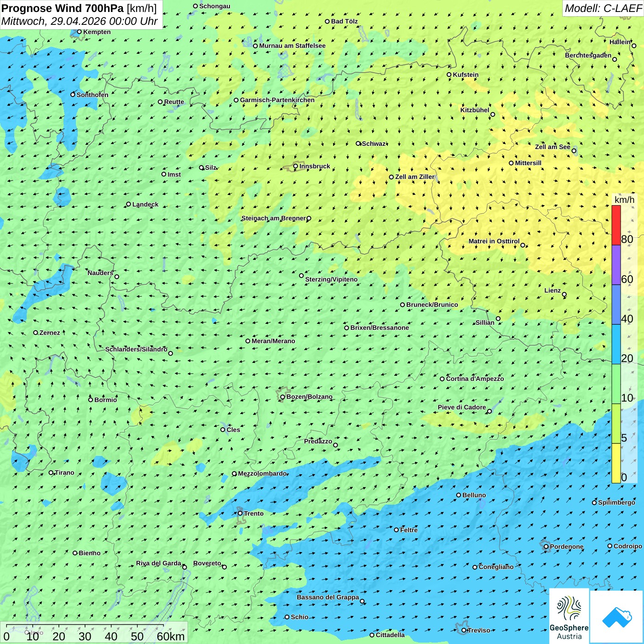Viewport: 644px width, 644px height.
Task: Click the purple 60–80 km/h legend segment
Action: coord(616,265)
